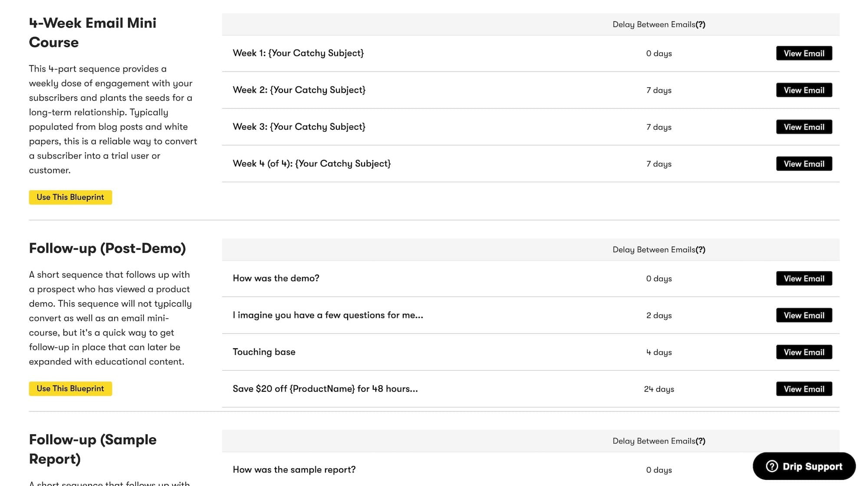This screenshot has width=868, height=486.
Task: View Email for Week 3 catchy subject
Action: pyautogui.click(x=803, y=127)
